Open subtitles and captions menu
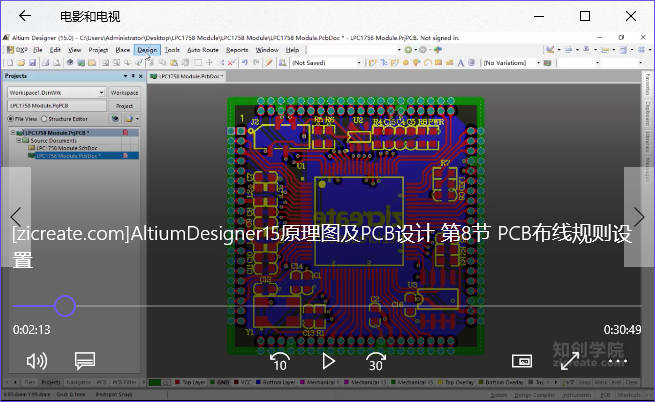 (85, 361)
